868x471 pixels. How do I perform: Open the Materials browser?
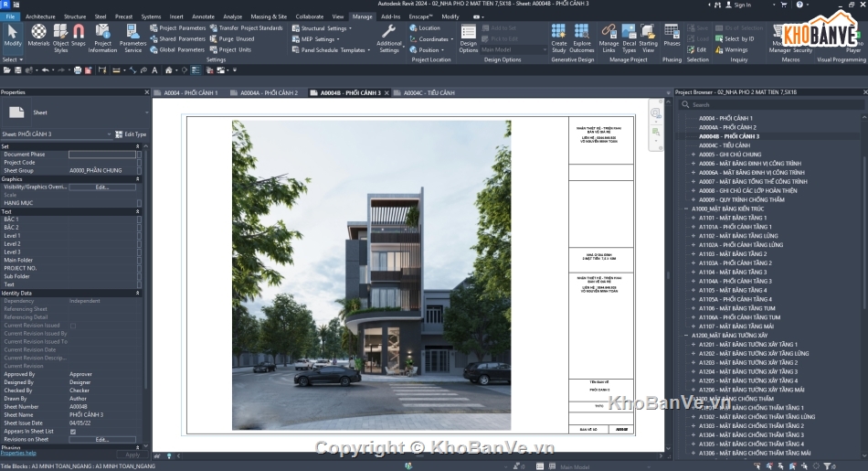click(38, 36)
